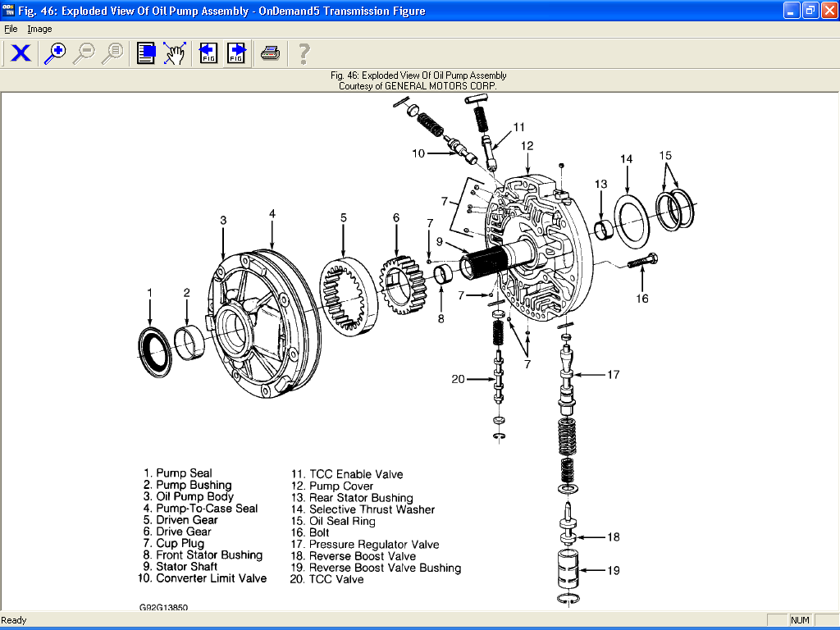Image resolution: width=840 pixels, height=630 pixels.
Task: Click legend entry '4. Pump-To-Case Seal'
Action: tap(200, 509)
